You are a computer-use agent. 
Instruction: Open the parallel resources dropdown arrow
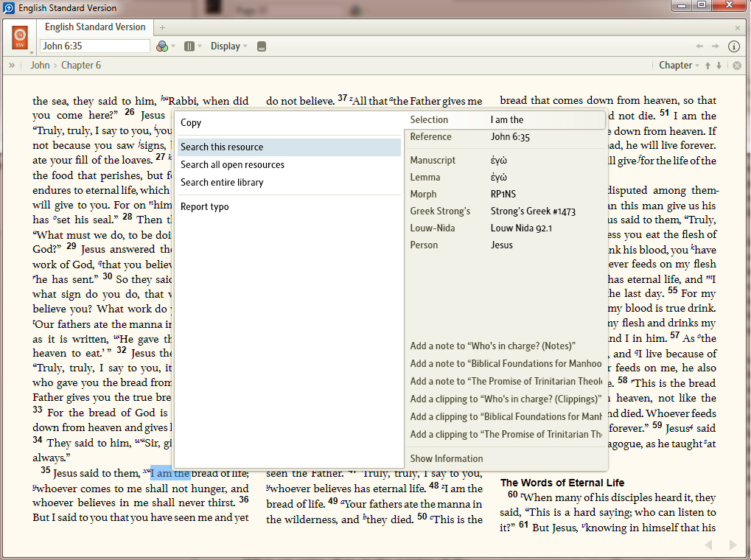pos(200,46)
